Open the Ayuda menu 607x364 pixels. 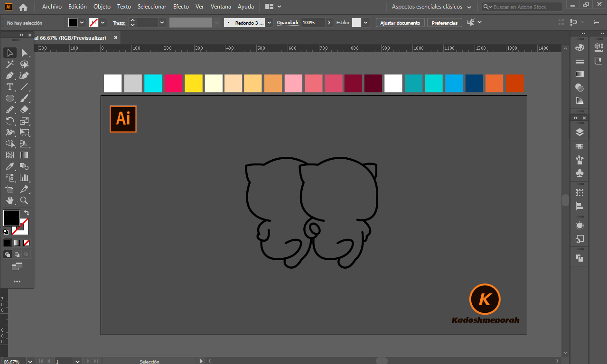[245, 7]
